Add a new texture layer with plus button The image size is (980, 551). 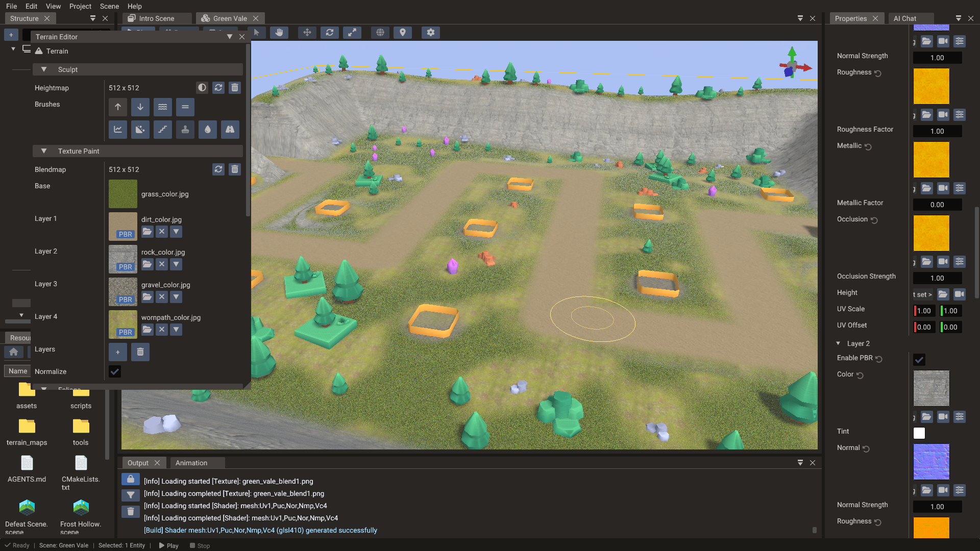click(118, 352)
